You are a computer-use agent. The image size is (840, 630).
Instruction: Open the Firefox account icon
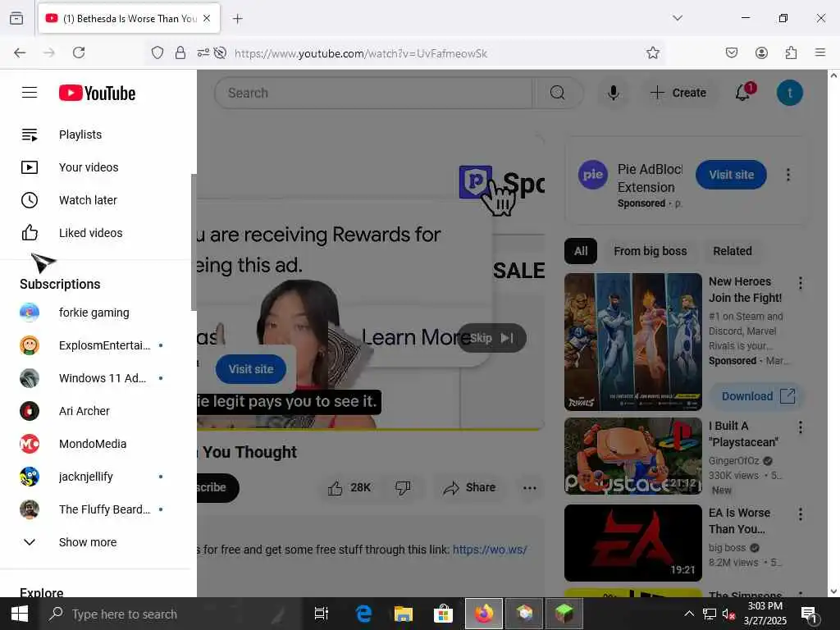click(x=761, y=52)
